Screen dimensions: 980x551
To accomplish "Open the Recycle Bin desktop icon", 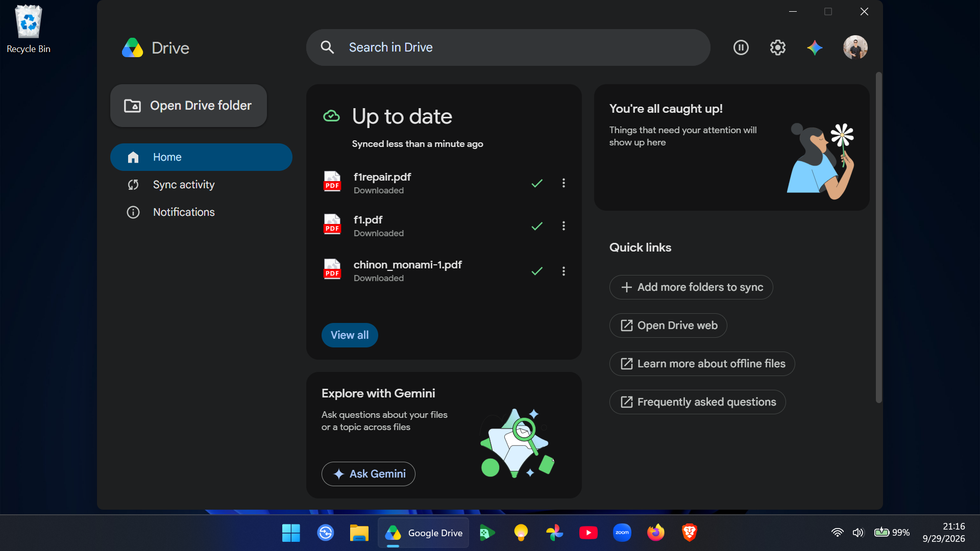I will click(29, 29).
